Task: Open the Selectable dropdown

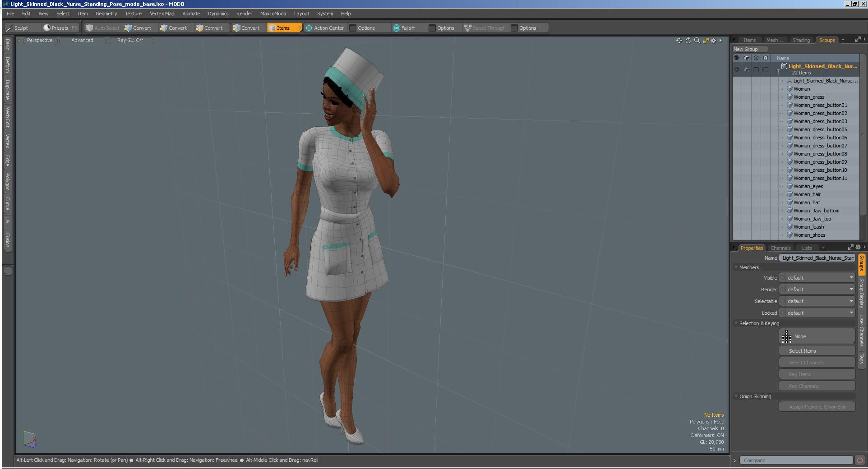Action: click(x=821, y=301)
